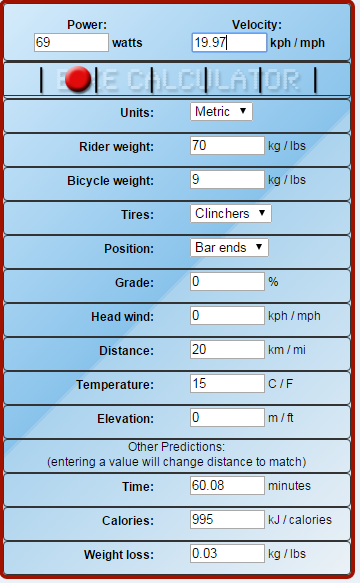Click the Other Predictions heading text
Image resolution: width=360 pixels, height=583 pixels.
pos(176,447)
